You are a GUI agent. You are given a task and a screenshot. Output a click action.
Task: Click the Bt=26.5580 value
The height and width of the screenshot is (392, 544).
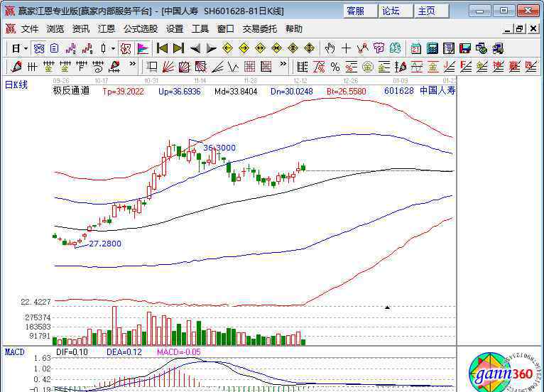tap(347, 92)
